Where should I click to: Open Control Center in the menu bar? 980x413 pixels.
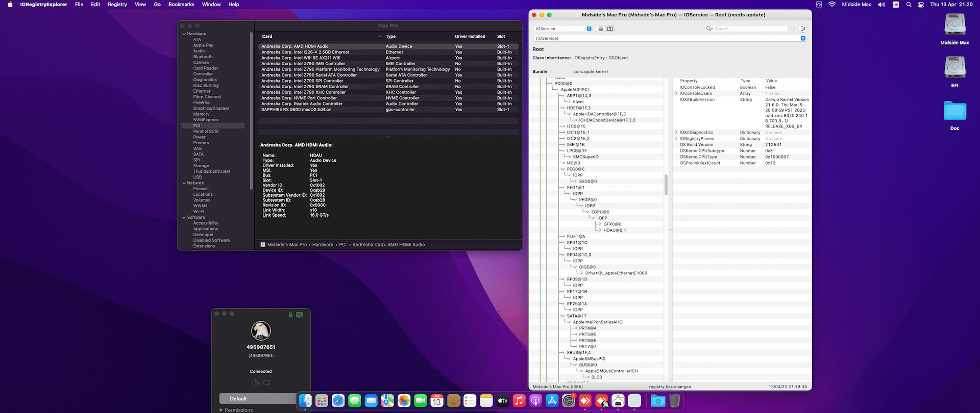pos(921,5)
